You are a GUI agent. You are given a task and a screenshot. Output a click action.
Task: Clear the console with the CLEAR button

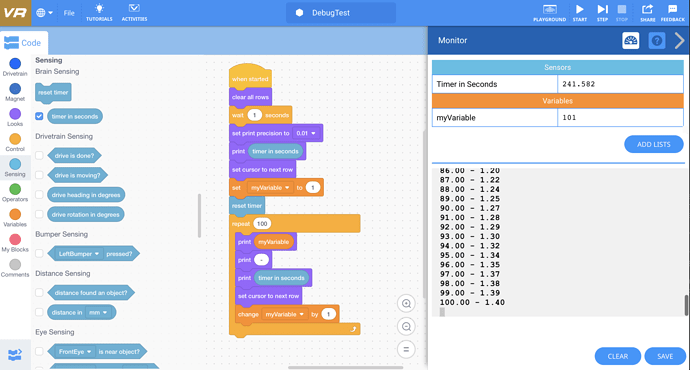pos(617,356)
